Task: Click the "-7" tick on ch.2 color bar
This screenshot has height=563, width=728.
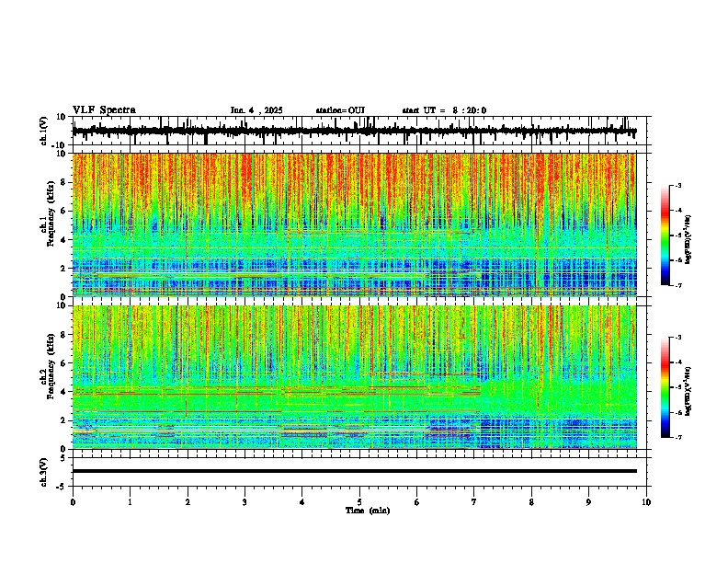Action: [x=678, y=437]
